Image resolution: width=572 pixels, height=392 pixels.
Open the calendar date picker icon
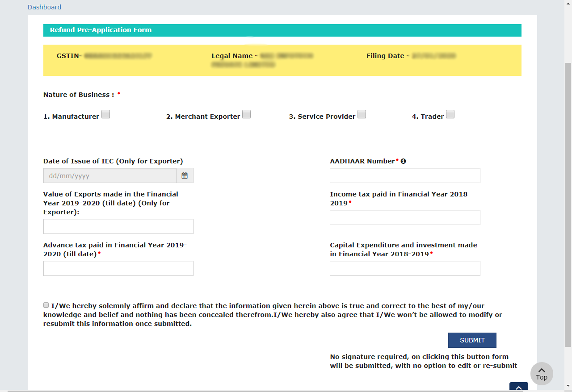(185, 176)
